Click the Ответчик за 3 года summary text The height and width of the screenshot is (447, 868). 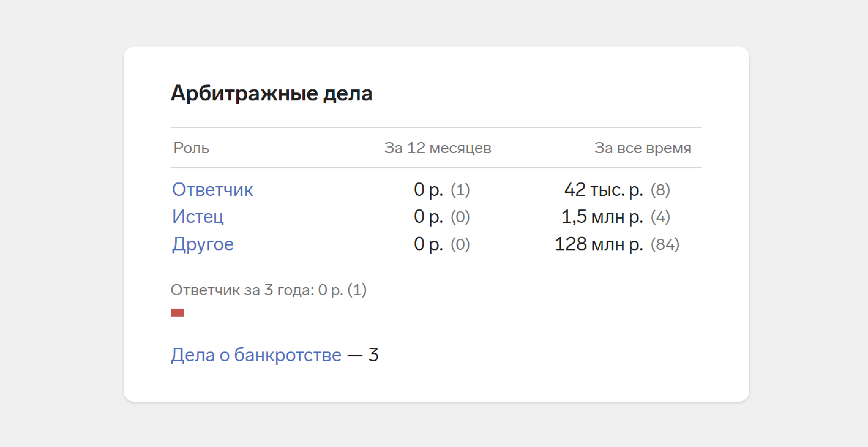tap(268, 290)
